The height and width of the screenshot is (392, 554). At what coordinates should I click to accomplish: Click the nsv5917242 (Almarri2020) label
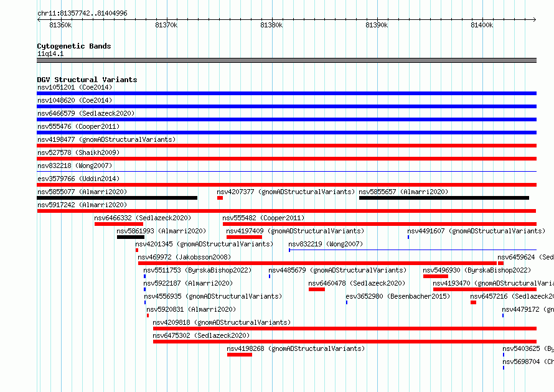tap(82, 205)
